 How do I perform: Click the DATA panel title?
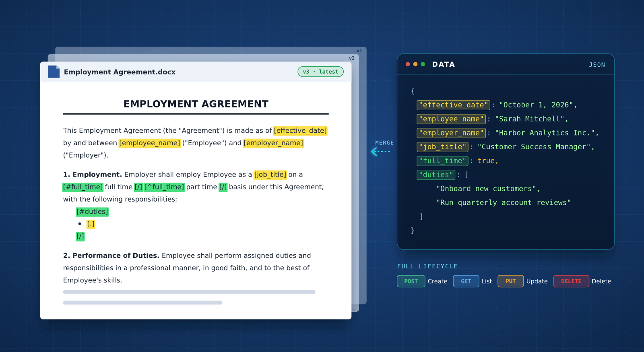pyautogui.click(x=444, y=64)
